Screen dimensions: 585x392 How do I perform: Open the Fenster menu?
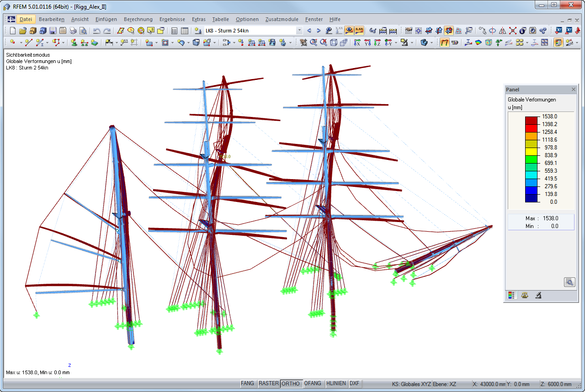pyautogui.click(x=314, y=19)
